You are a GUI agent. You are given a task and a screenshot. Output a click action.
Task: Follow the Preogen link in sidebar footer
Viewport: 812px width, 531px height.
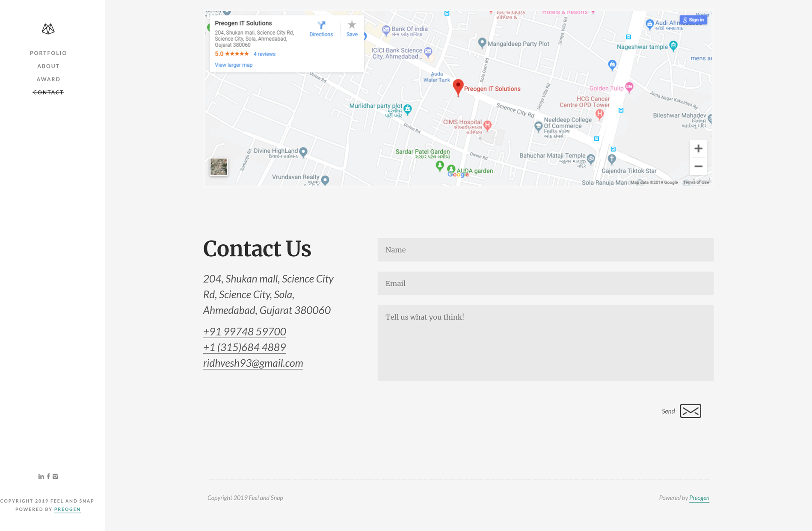point(67,509)
